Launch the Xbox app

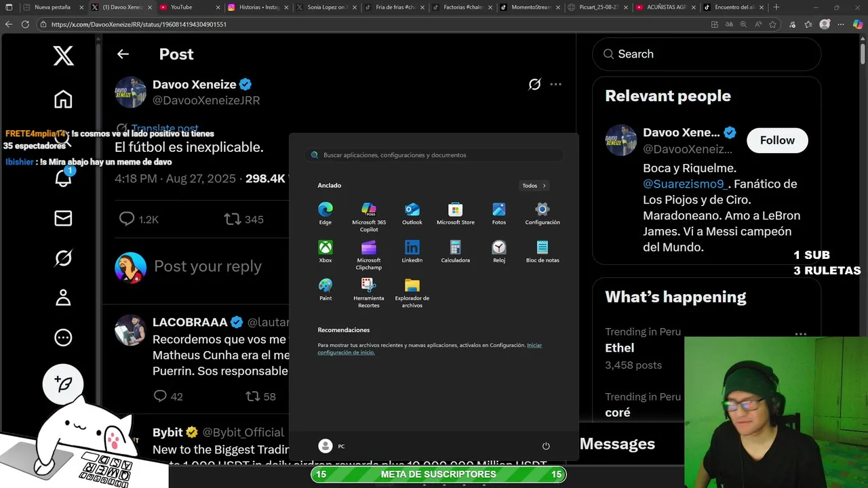click(x=325, y=251)
